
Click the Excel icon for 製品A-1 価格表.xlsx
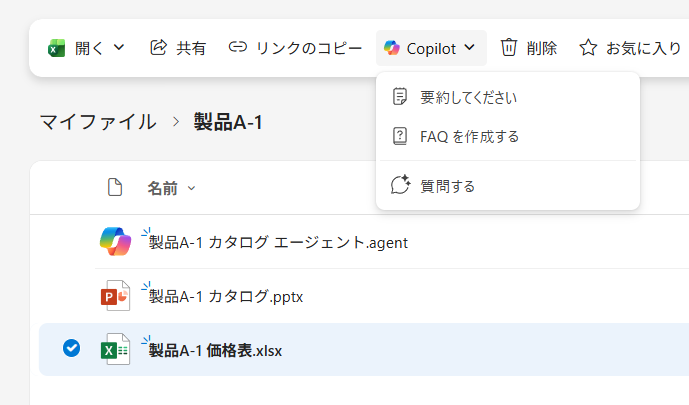coord(116,349)
